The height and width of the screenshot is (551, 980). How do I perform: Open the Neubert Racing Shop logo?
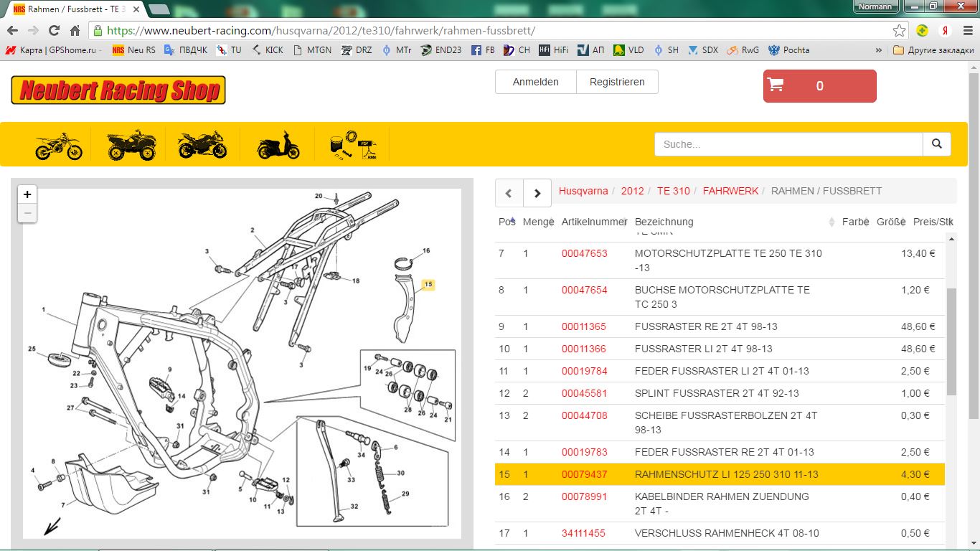coord(118,90)
